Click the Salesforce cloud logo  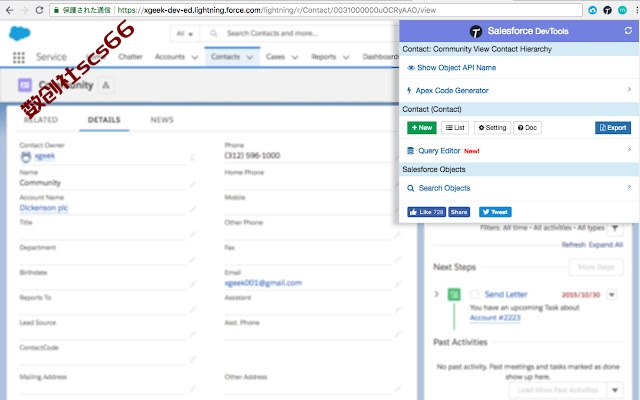20,33
